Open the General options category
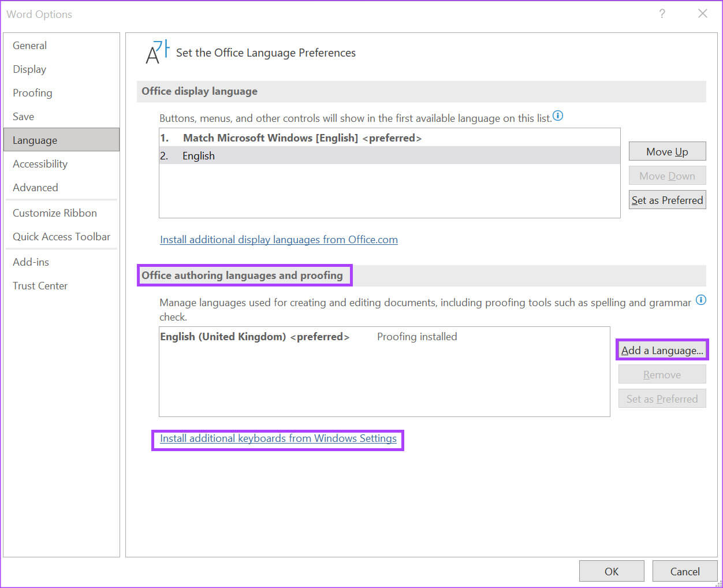Image resolution: width=723 pixels, height=588 pixels. 61,46
